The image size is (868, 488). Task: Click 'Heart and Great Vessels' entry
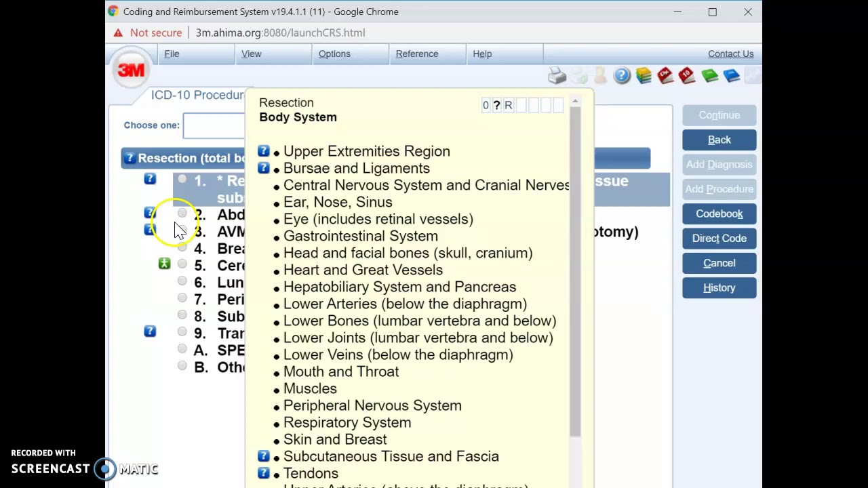(x=363, y=270)
